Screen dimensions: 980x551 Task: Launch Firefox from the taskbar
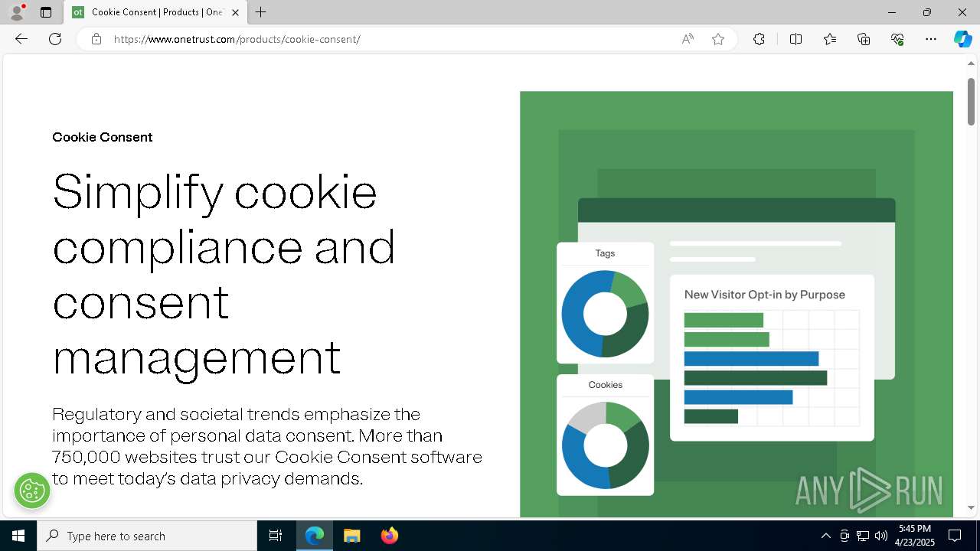click(x=389, y=536)
